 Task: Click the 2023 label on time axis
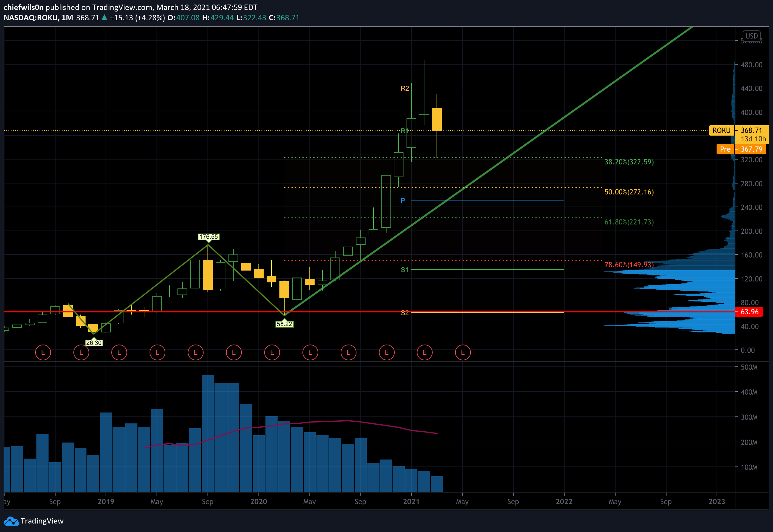pos(717,502)
